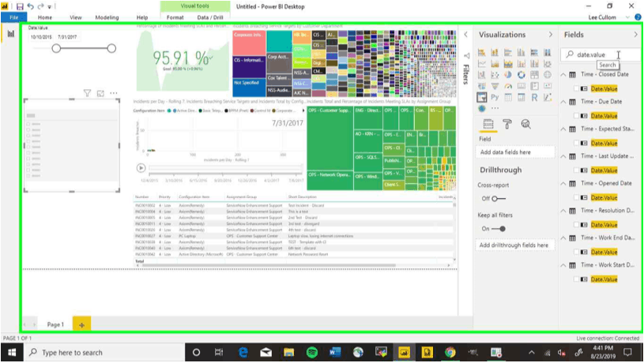Viewport: 644px width, 363px height.
Task: Select the Matrix visualization
Action: click(x=522, y=97)
